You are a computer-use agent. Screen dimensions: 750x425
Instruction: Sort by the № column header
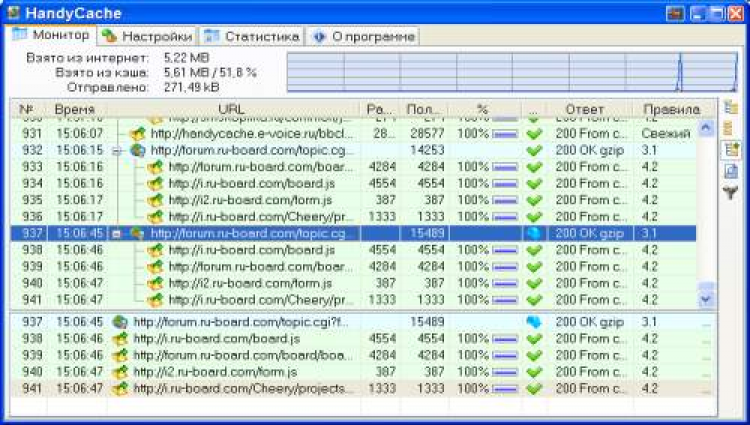click(x=28, y=109)
